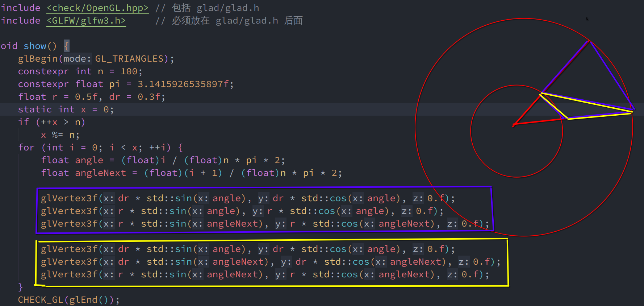Open the check/OpenGL.hpp include link
Viewport: 644px width, 306px height.
[x=97, y=8]
